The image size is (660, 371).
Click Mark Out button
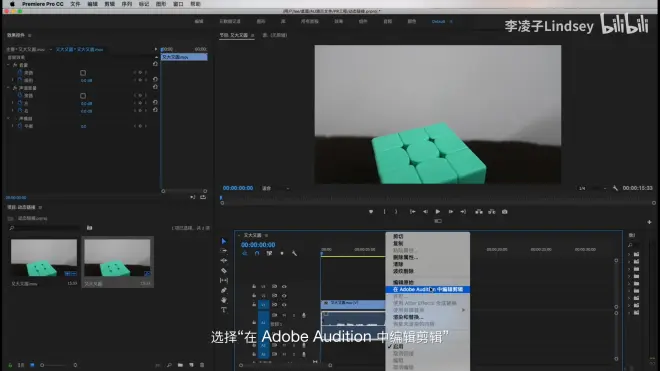click(396, 212)
